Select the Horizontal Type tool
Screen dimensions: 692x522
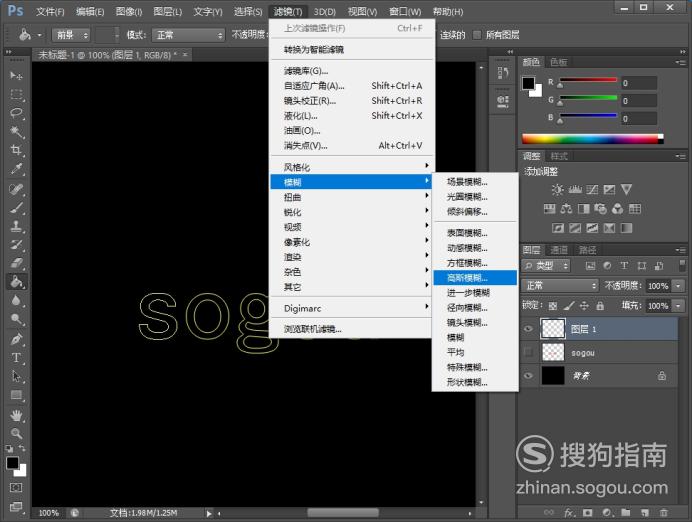[x=16, y=358]
